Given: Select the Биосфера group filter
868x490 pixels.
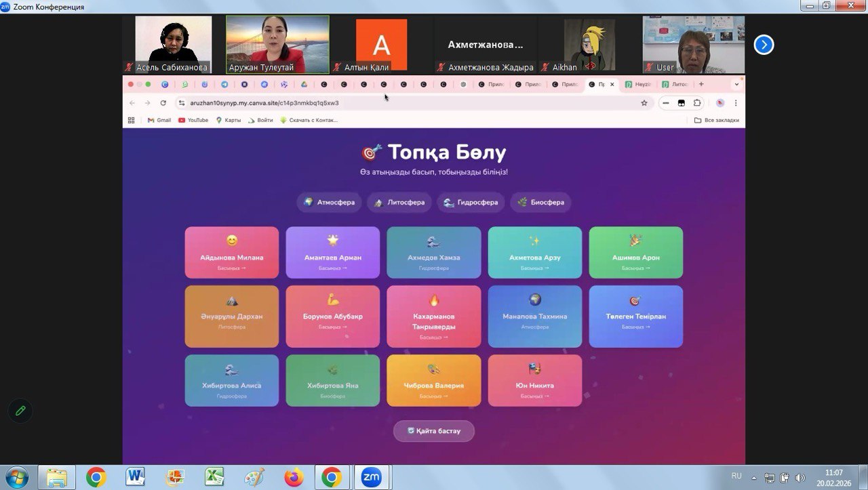Looking at the screenshot, I should tap(540, 202).
